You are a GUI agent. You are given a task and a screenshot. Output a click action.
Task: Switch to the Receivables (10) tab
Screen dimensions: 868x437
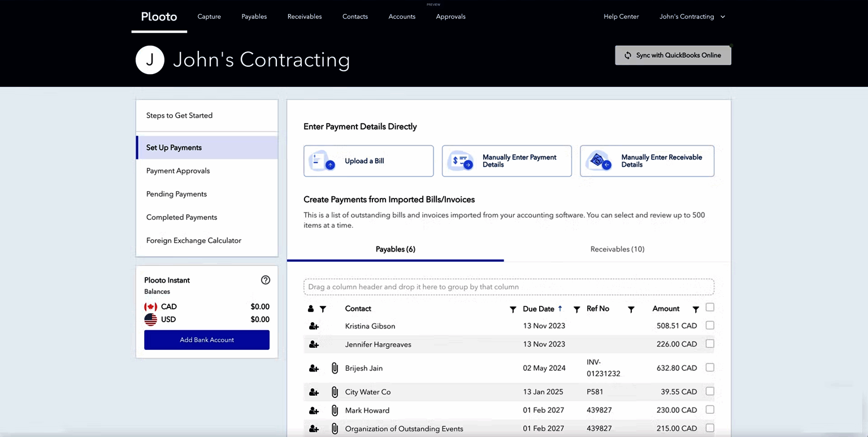point(617,249)
